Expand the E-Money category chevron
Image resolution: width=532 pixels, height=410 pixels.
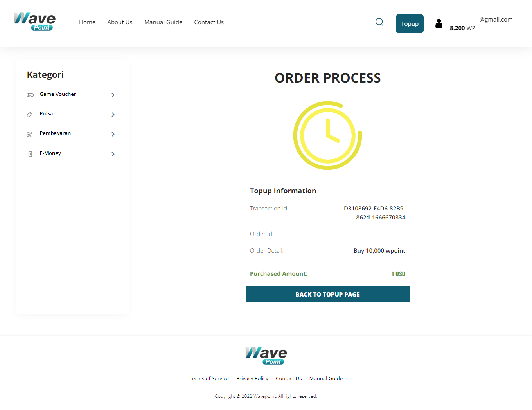pos(113,154)
